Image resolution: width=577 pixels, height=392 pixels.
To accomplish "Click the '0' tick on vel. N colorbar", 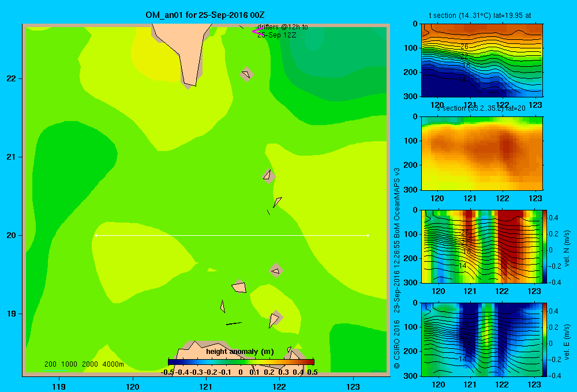I will coord(551,250).
